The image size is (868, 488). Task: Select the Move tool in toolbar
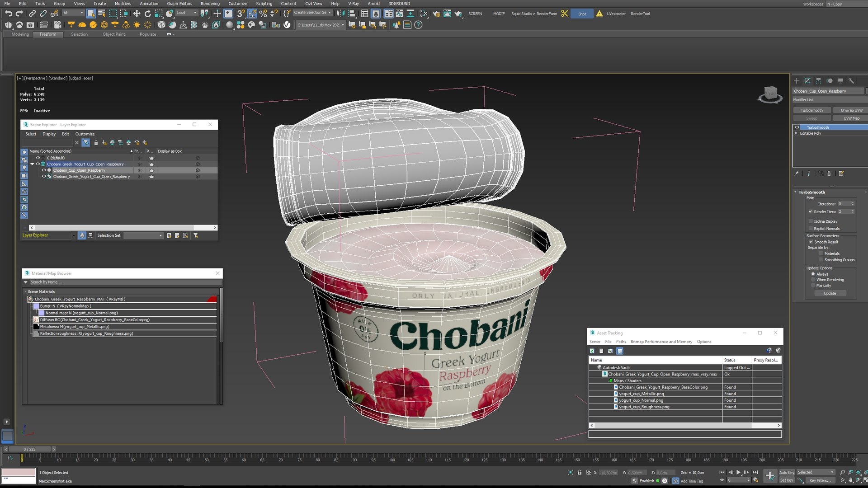(x=137, y=14)
